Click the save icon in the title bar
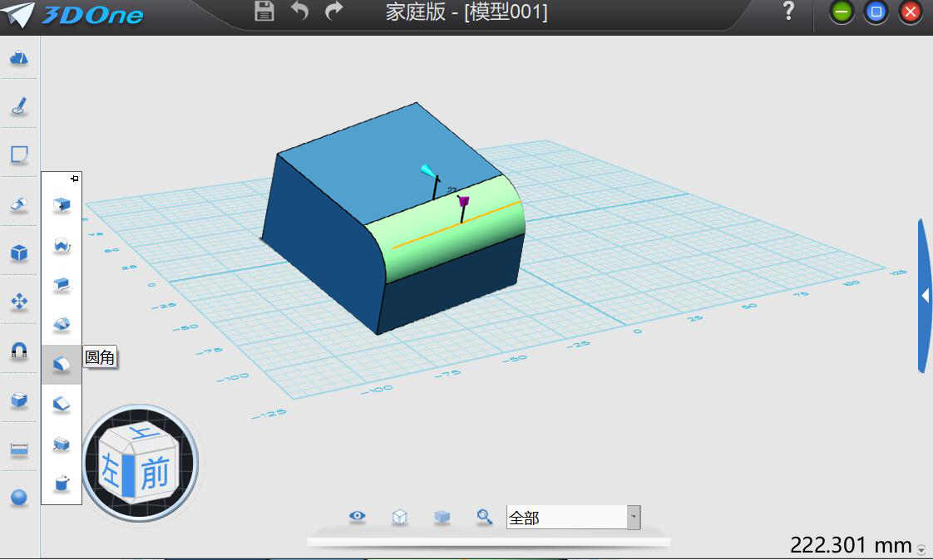933x560 pixels. (264, 12)
